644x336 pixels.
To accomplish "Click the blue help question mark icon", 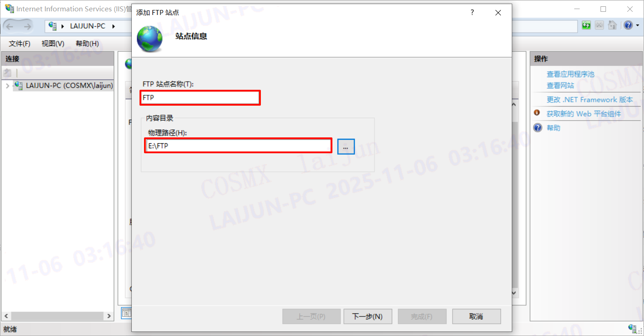I will (628, 25).
